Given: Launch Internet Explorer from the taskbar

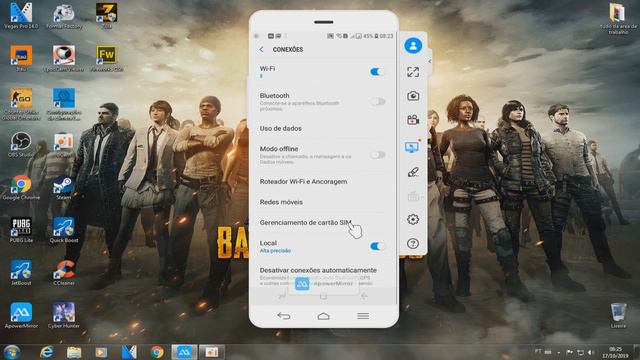Looking at the screenshot, I should click(47, 352).
